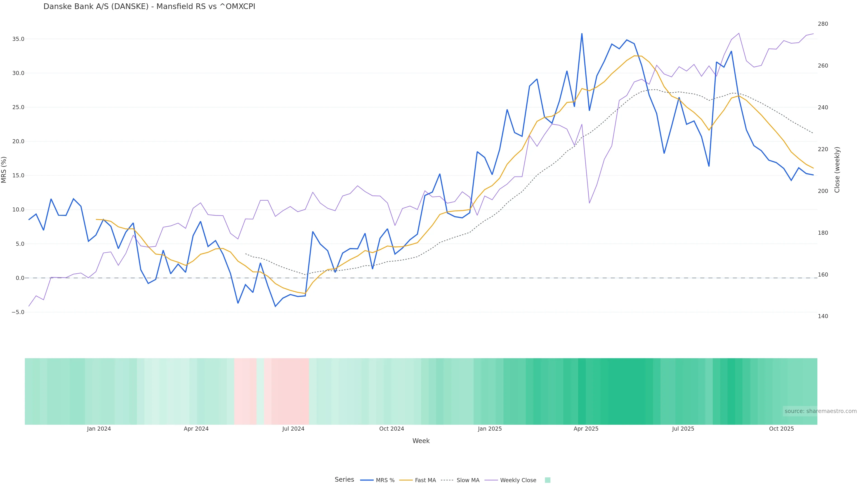Click the Oct 2025 axis tick label

781,429
